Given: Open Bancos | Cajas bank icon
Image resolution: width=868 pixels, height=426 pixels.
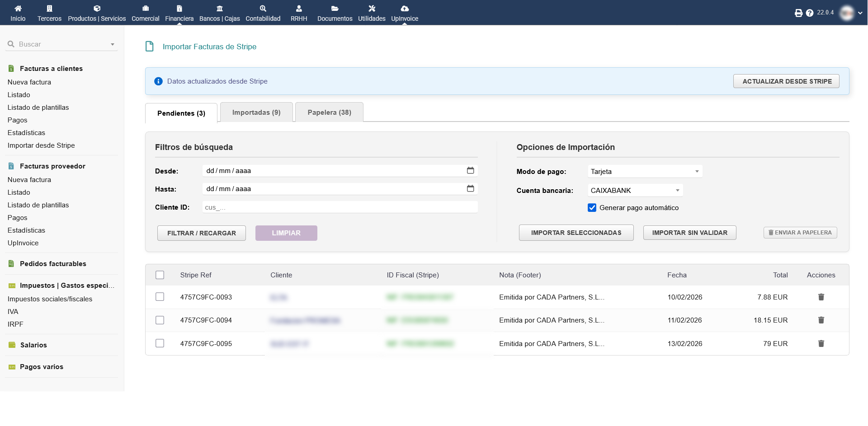Looking at the screenshot, I should click(x=219, y=8).
